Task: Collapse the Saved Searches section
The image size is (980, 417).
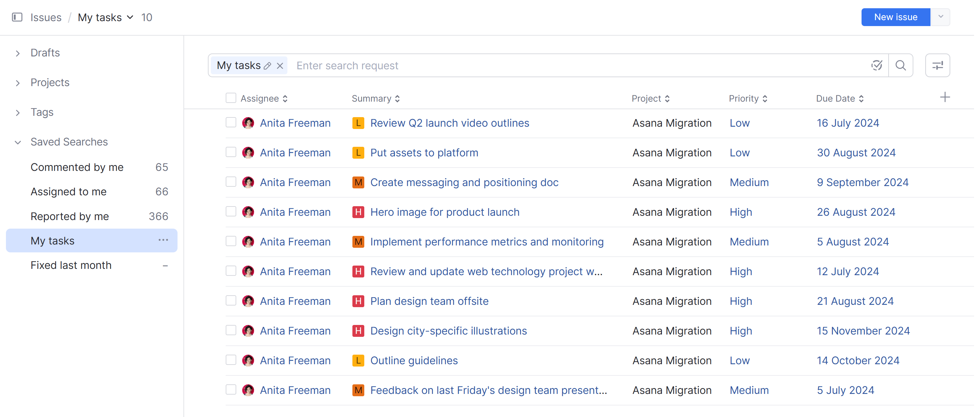Action: [18, 142]
